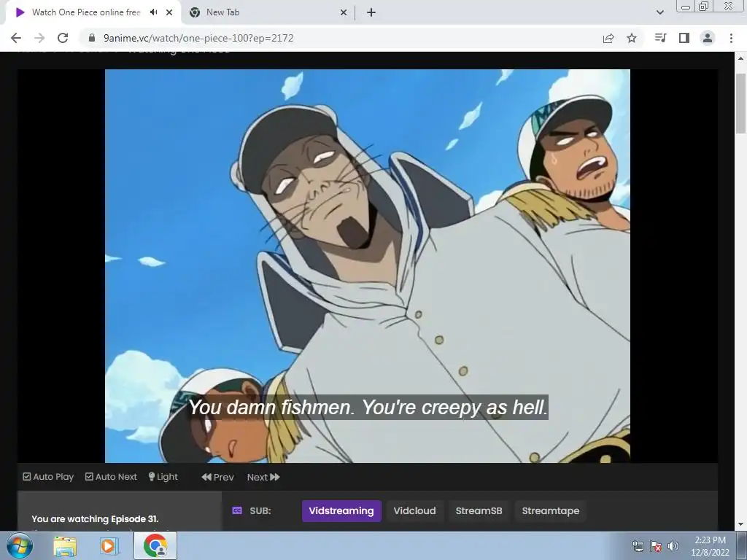Open Chrome side panel
This screenshot has height=560, width=747.
(684, 38)
